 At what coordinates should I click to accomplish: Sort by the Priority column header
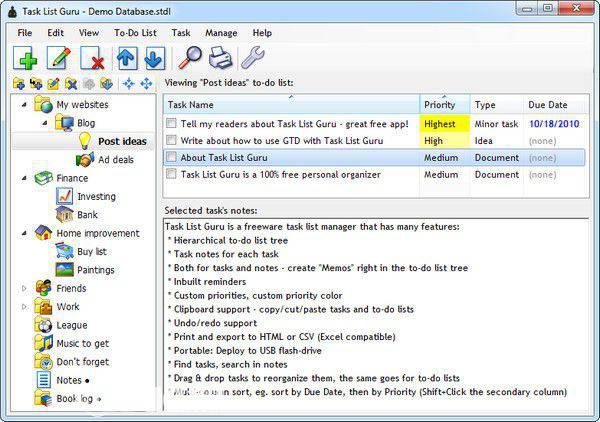pyautogui.click(x=445, y=104)
